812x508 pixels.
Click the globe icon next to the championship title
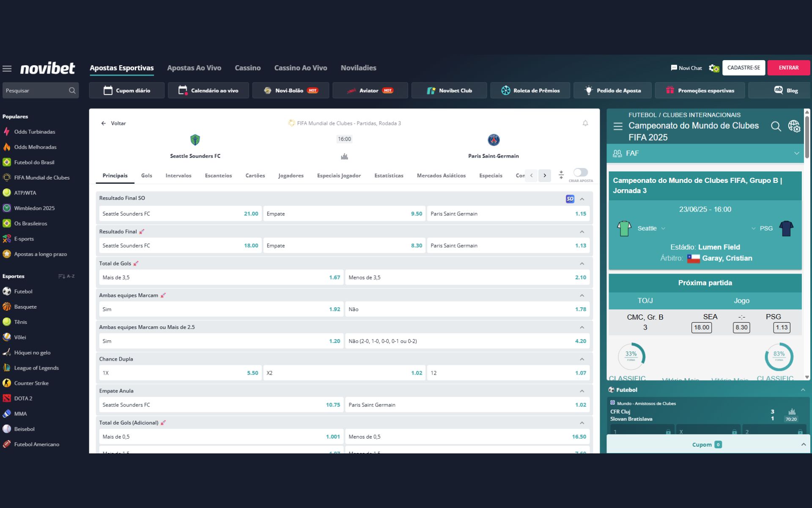[x=795, y=126]
